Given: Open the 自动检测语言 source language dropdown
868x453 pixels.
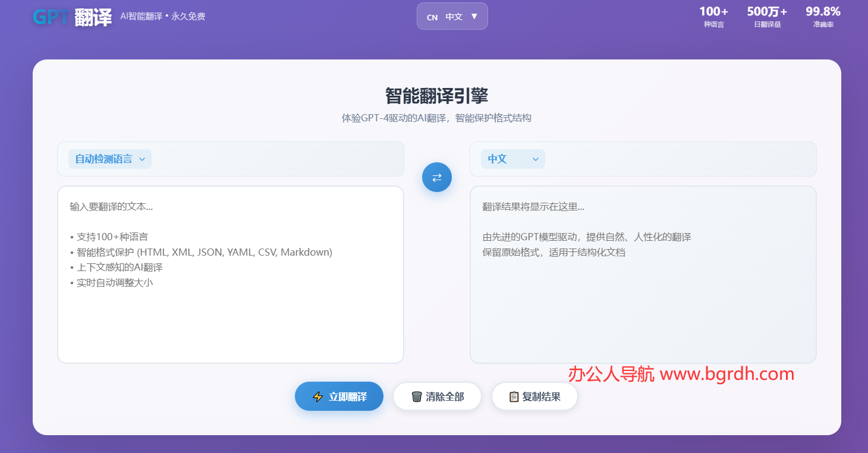Looking at the screenshot, I should pos(109,159).
